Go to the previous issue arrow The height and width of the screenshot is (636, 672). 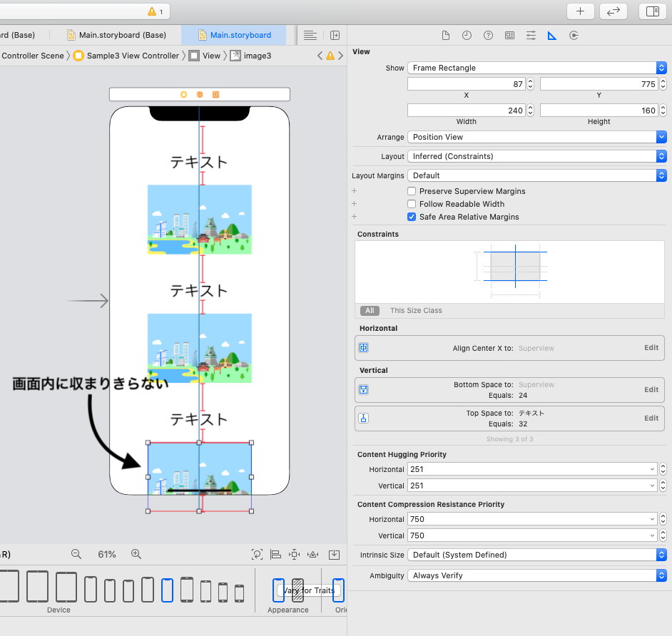[320, 56]
